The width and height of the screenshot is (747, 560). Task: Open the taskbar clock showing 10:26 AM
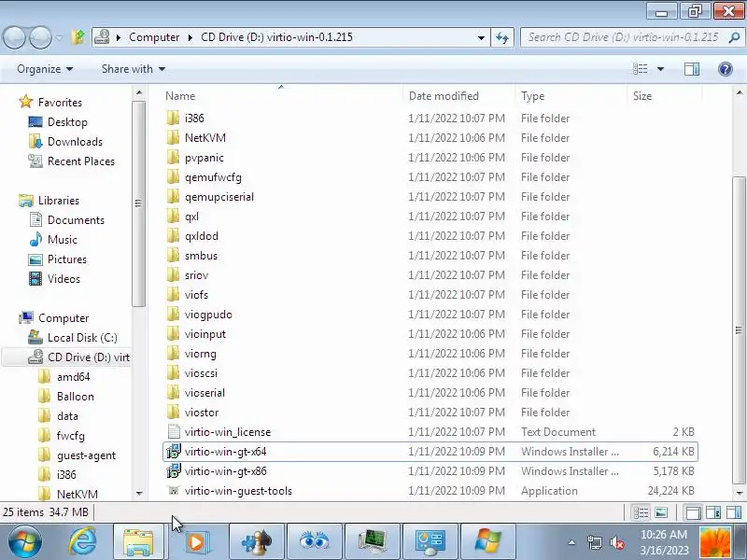664,542
